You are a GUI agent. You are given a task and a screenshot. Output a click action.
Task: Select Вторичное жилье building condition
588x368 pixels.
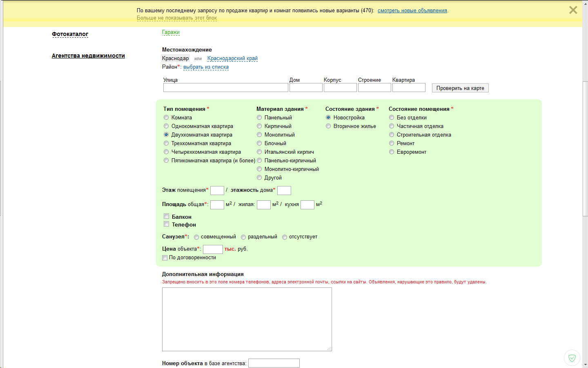point(328,126)
